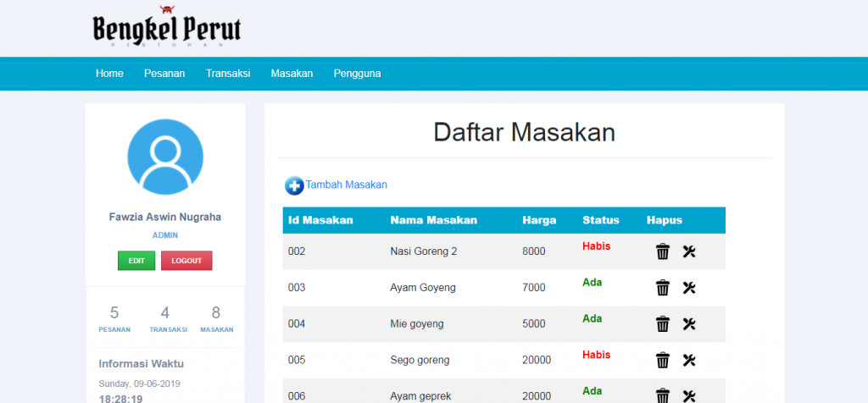Select the cell reading Nasi Goreng 2
The height and width of the screenshot is (403, 868).
click(424, 251)
